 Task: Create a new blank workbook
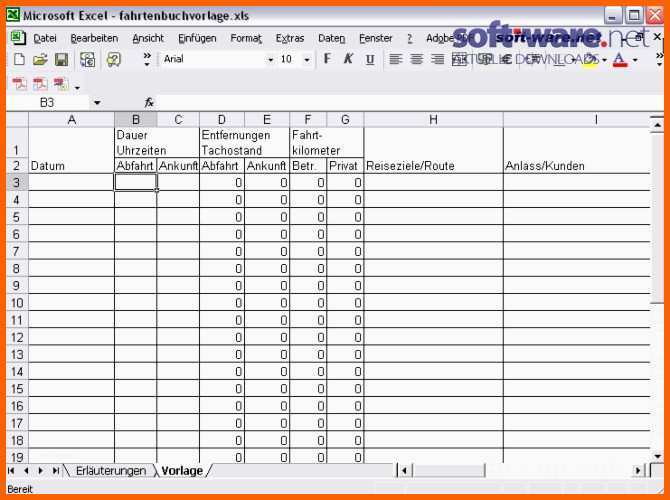click(x=19, y=59)
